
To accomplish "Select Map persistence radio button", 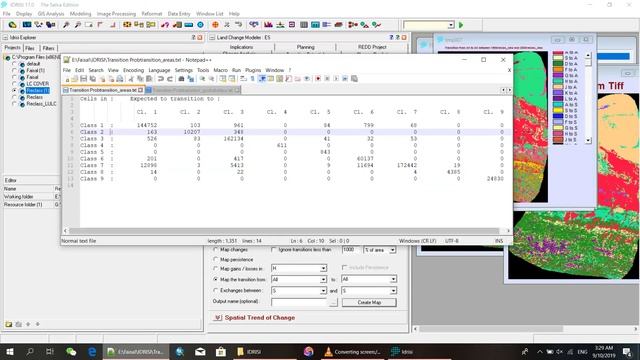I will [216, 260].
